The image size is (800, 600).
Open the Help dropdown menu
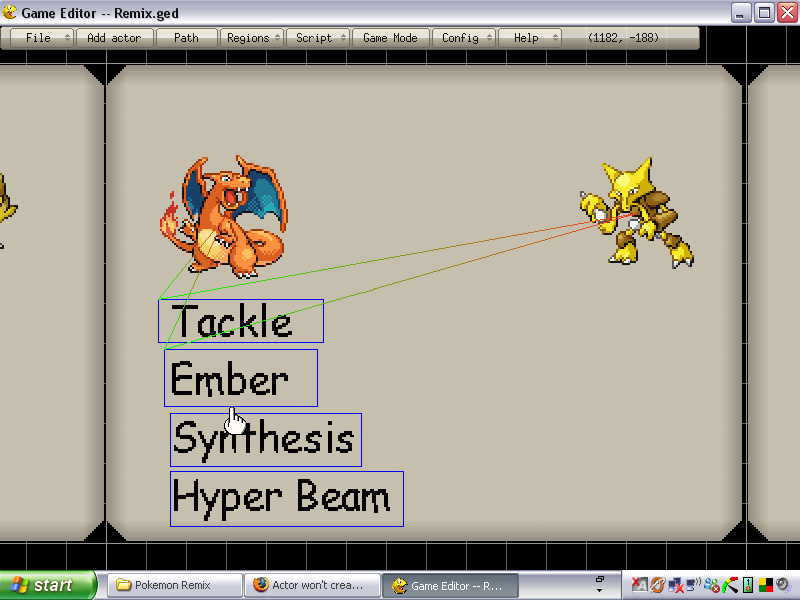530,38
